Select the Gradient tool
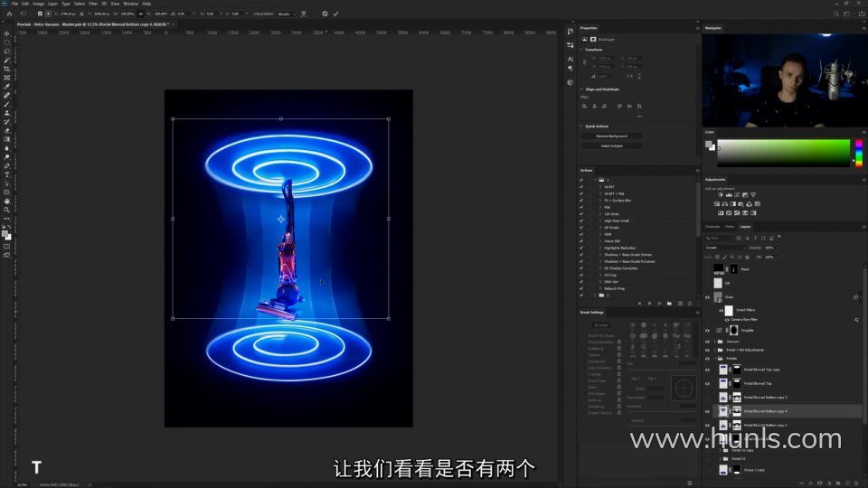 click(x=6, y=139)
